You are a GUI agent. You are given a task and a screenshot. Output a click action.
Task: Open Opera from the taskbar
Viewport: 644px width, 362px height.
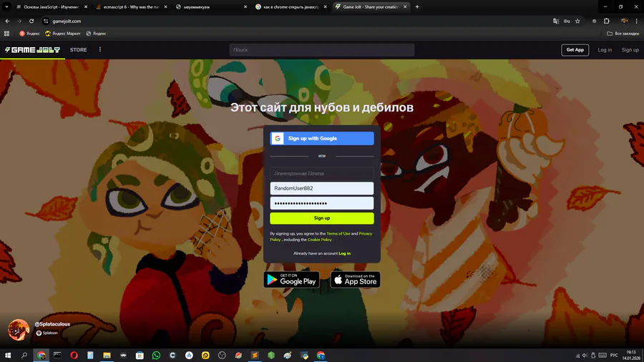pyautogui.click(x=74, y=355)
